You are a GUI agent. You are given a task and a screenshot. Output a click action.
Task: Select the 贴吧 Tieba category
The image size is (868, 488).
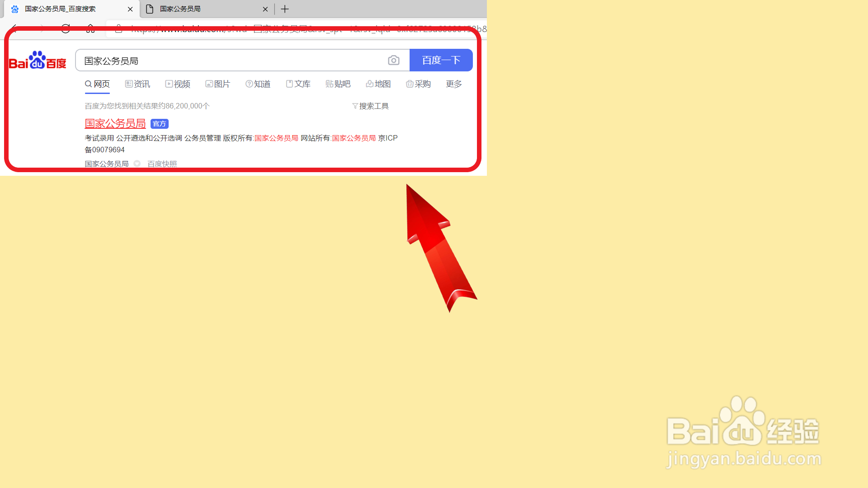(x=338, y=84)
